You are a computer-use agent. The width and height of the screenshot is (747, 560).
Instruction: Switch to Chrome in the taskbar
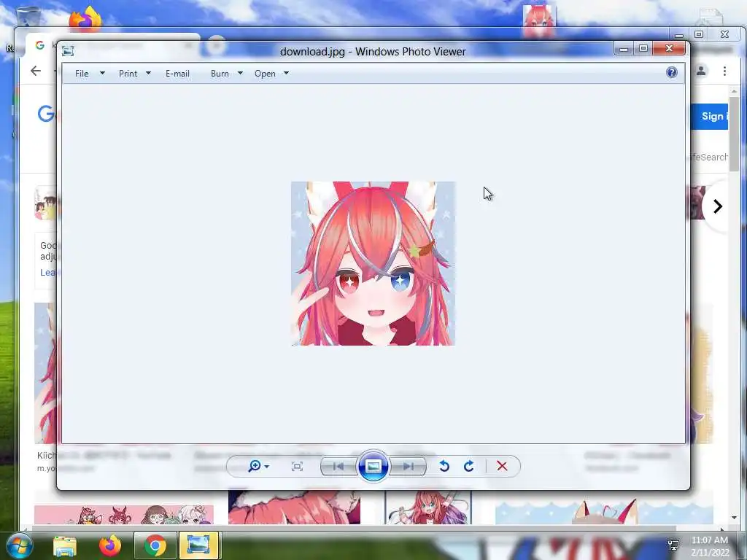pyautogui.click(x=155, y=545)
